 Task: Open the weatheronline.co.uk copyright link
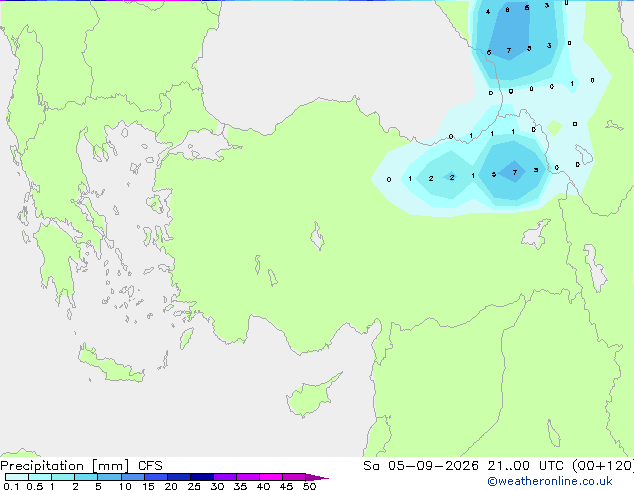pyautogui.click(x=549, y=481)
